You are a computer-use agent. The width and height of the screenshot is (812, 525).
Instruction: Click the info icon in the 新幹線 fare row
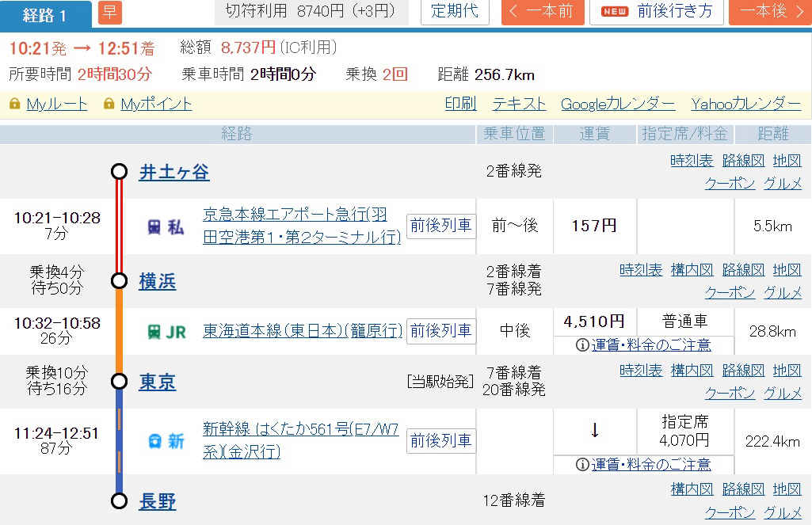coord(582,464)
